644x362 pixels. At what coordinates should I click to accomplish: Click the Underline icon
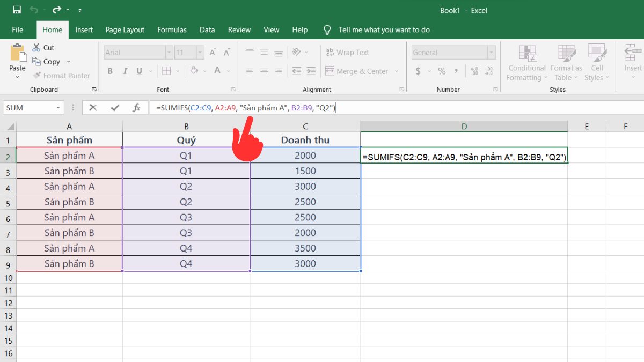tap(138, 71)
